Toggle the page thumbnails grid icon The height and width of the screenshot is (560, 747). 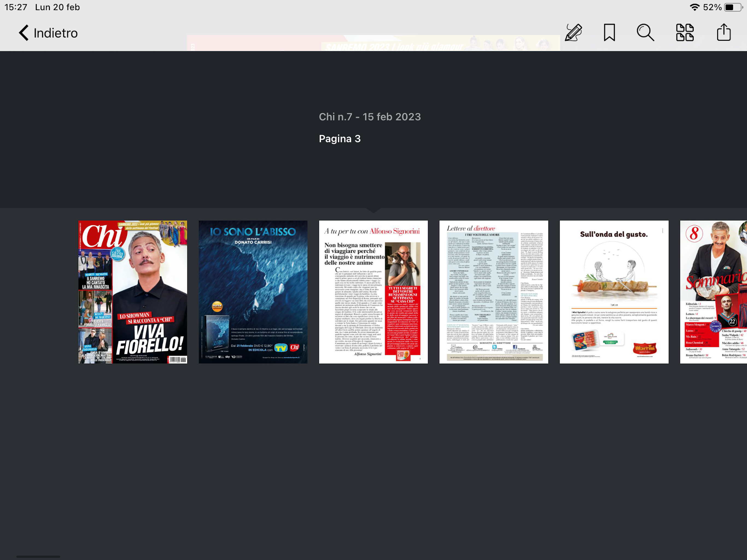coord(685,33)
